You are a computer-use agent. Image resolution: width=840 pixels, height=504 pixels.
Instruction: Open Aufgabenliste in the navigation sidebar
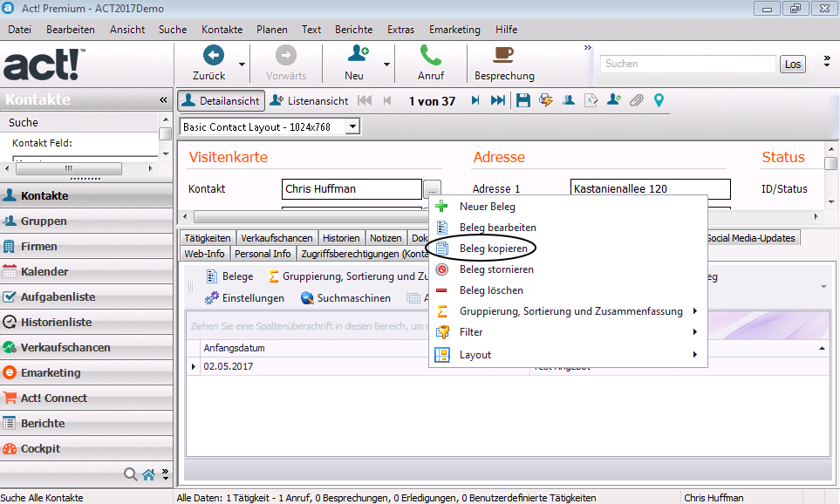tap(86, 296)
